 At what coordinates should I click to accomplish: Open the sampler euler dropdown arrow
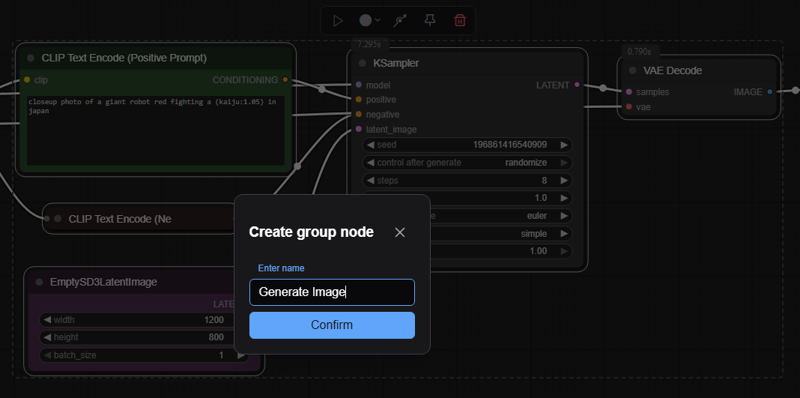564,216
